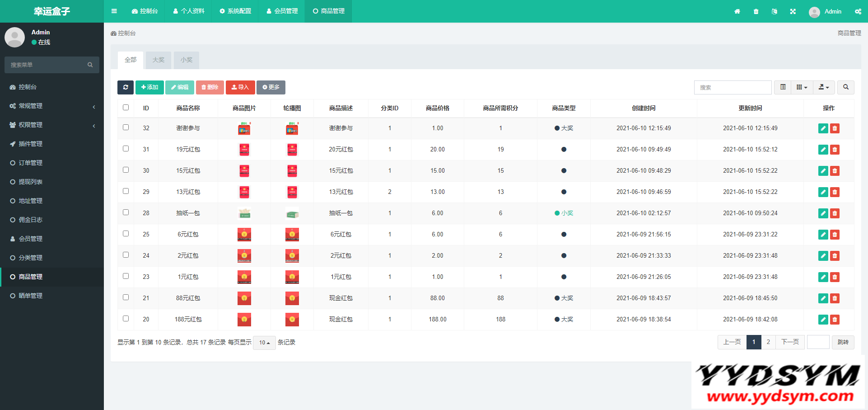Toggle the table view list icon
Viewport: 868px width, 410px height.
(x=783, y=87)
